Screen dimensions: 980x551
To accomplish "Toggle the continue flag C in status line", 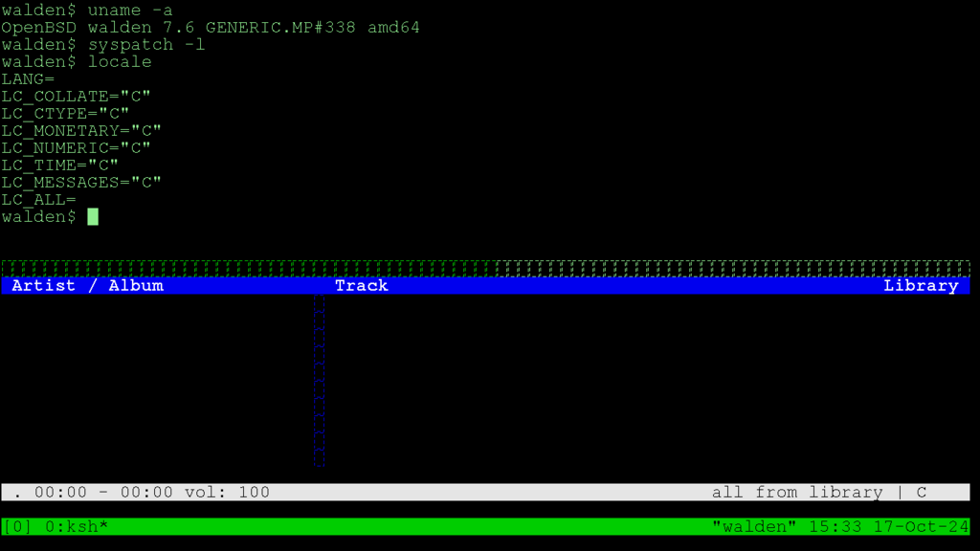I will coord(921,493).
